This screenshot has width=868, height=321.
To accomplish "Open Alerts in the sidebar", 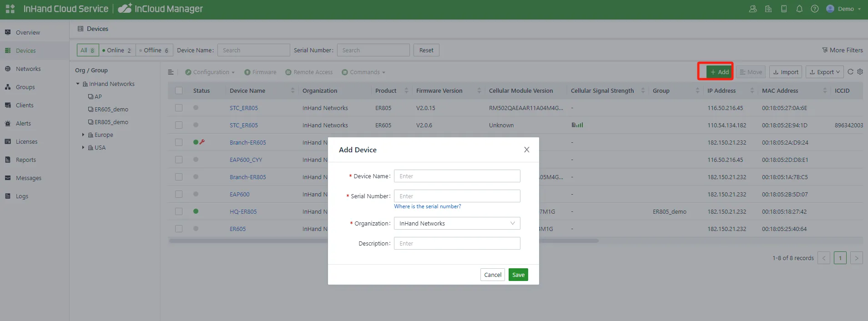I will [x=23, y=123].
